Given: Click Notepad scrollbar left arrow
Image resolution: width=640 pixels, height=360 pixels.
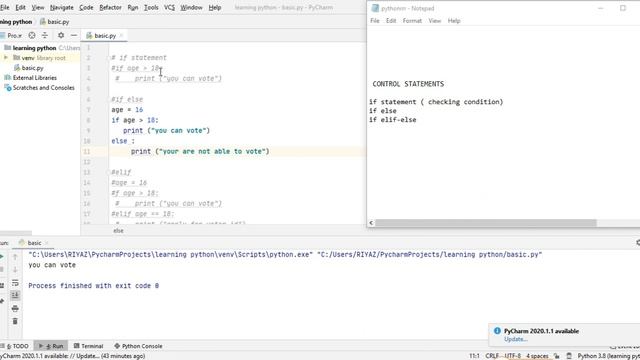Looking at the screenshot, I should coord(371,223).
